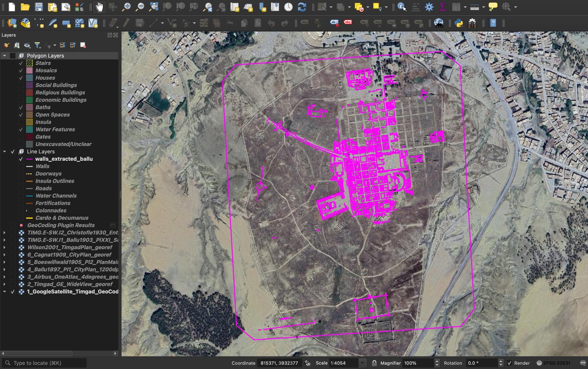588x369 pixels.
Task: Open MetaSearch globe binoculars plugin
Action: pos(439,23)
